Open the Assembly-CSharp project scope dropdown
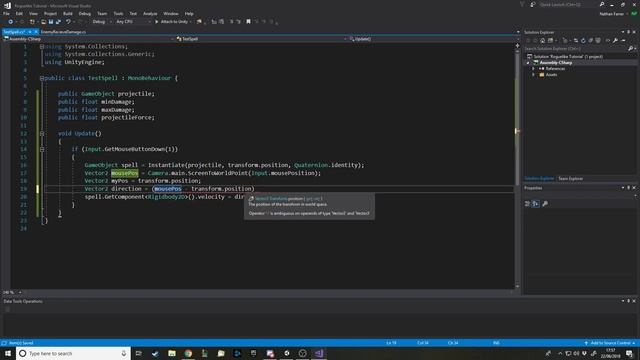640x360 pixels. point(89,39)
